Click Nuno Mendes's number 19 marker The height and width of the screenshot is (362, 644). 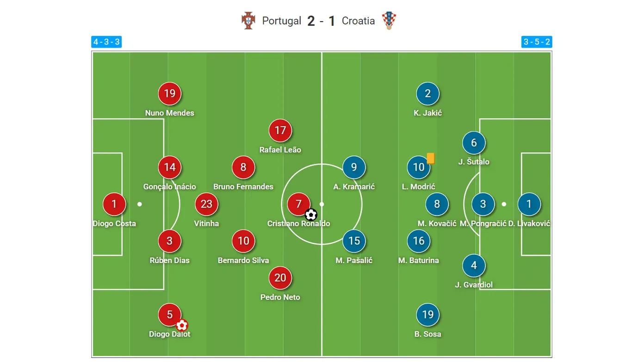[170, 93]
